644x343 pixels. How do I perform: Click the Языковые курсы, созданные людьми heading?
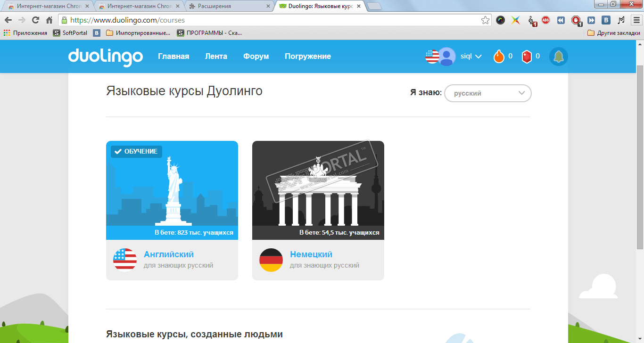[195, 334]
